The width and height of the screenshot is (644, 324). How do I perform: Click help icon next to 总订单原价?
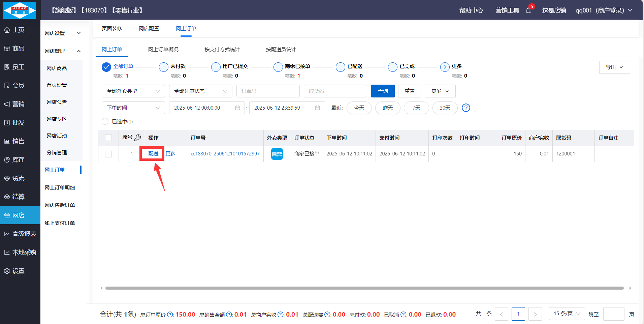(x=170, y=315)
